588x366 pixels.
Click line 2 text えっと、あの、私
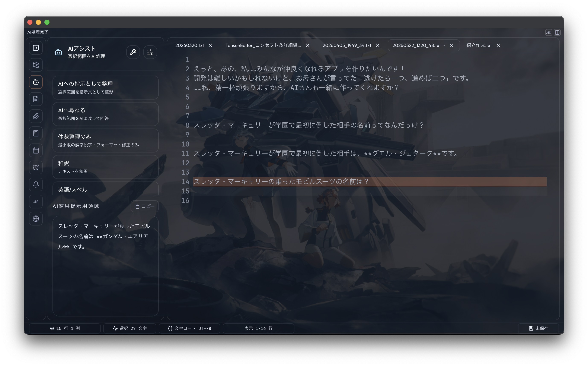[x=299, y=69]
